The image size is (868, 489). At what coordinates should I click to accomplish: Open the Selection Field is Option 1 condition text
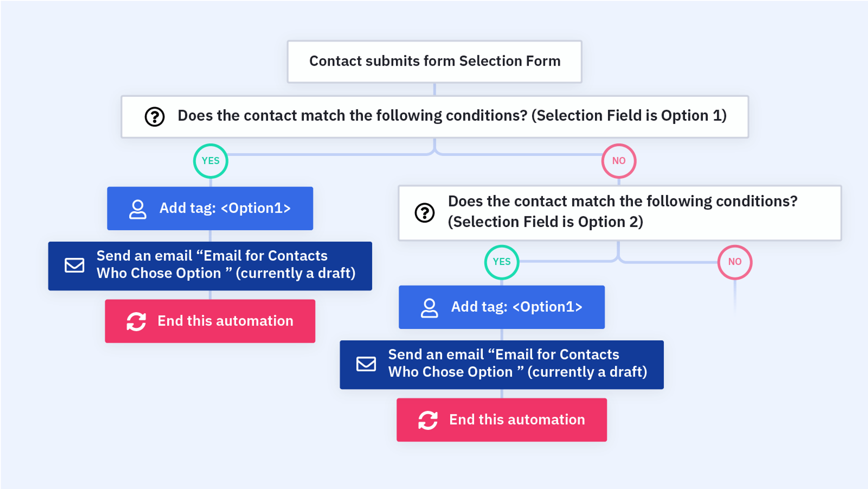pyautogui.click(x=452, y=116)
